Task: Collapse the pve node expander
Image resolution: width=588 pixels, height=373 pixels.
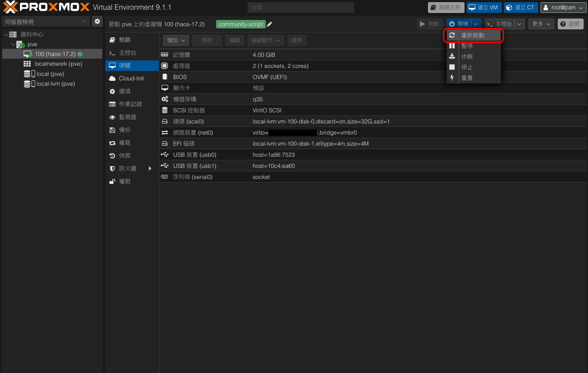Action: tap(13, 44)
